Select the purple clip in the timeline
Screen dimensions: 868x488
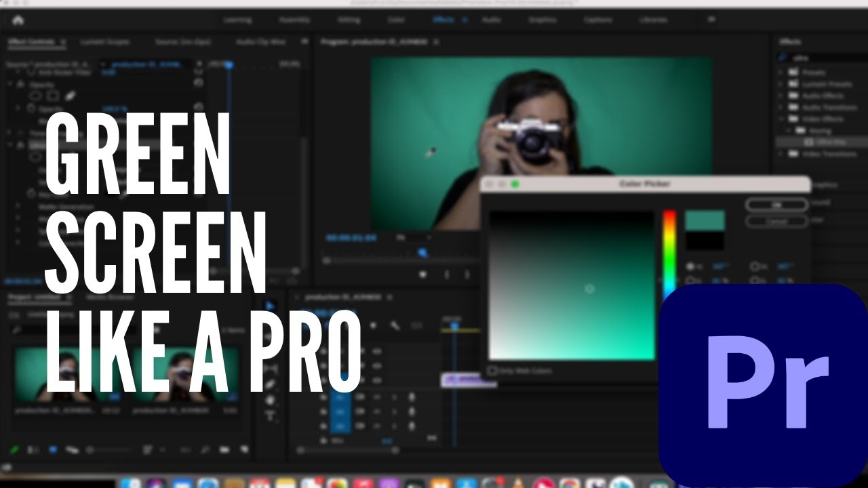pyautogui.click(x=469, y=380)
